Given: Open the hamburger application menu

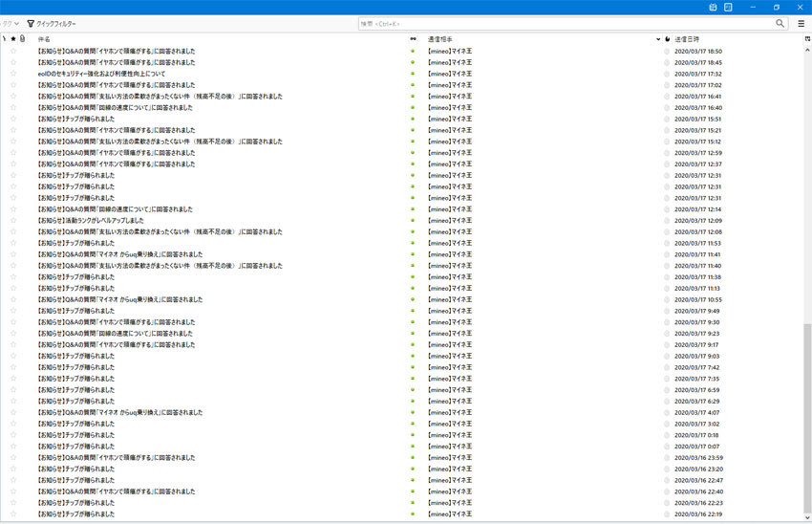Looking at the screenshot, I should [801, 23].
